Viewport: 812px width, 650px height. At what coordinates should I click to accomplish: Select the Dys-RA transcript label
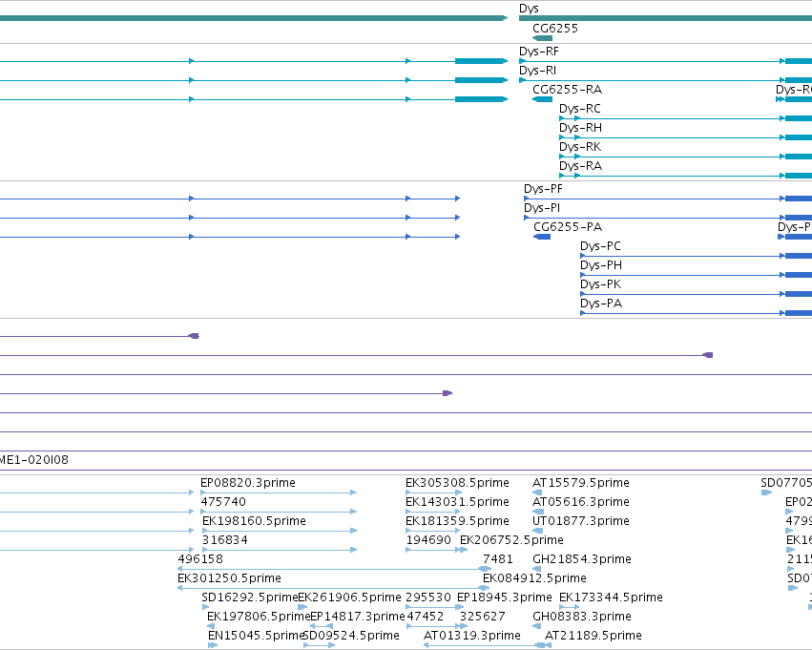point(580,166)
